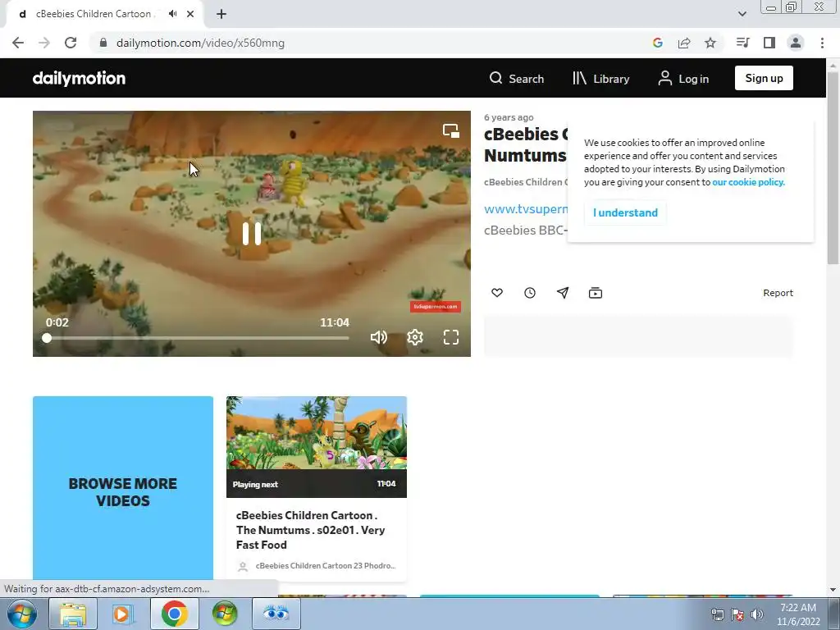Open Chrome three-dot menu

822,43
